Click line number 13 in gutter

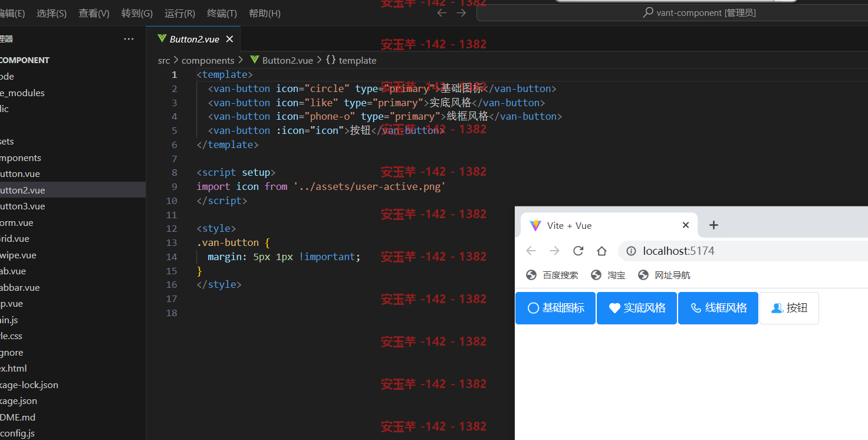point(172,242)
